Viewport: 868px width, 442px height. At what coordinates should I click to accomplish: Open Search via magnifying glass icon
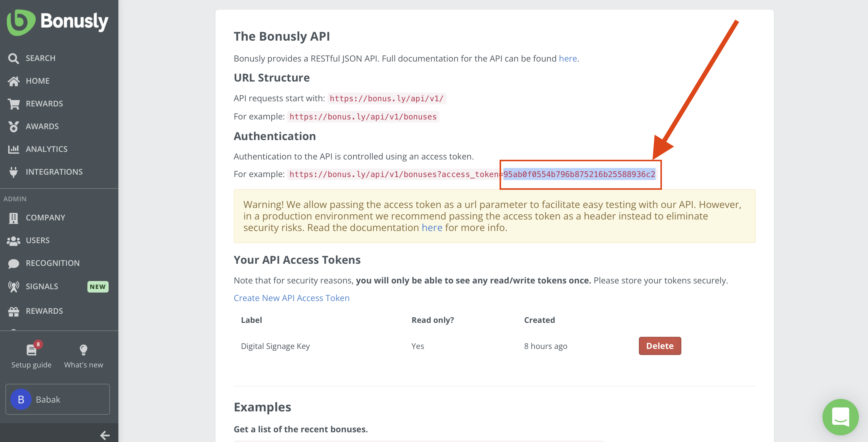[13, 58]
